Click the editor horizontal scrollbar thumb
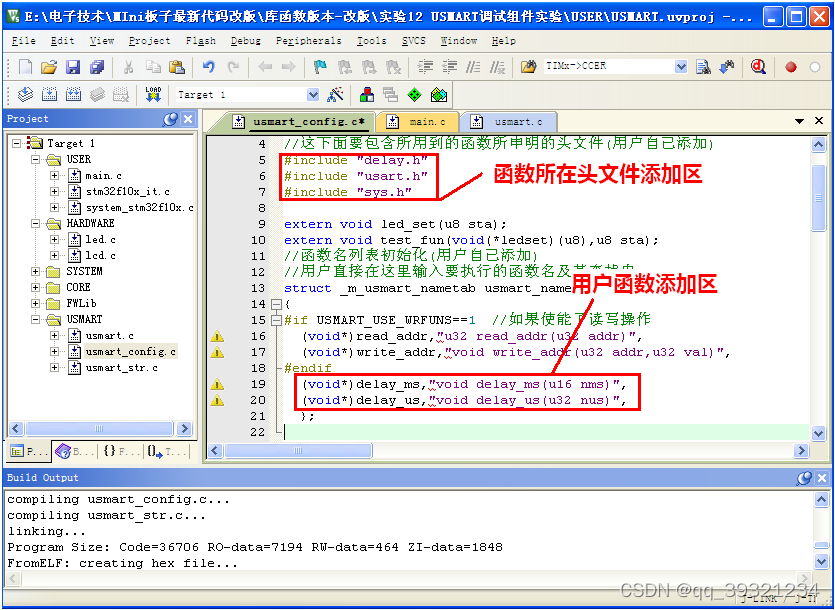The width and height of the screenshot is (835, 610). click(298, 451)
